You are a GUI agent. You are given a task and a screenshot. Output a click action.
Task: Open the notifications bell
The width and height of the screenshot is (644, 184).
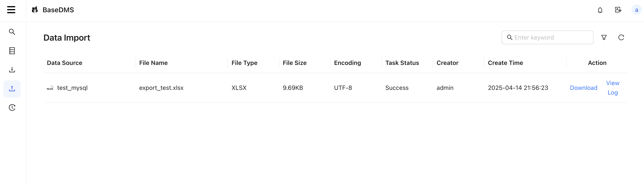pyautogui.click(x=600, y=10)
